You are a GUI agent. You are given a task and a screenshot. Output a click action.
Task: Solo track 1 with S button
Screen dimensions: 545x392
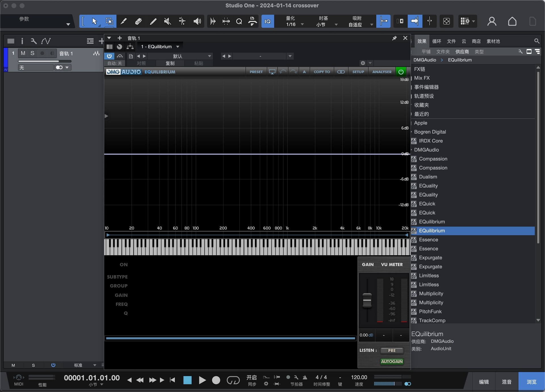pos(32,53)
